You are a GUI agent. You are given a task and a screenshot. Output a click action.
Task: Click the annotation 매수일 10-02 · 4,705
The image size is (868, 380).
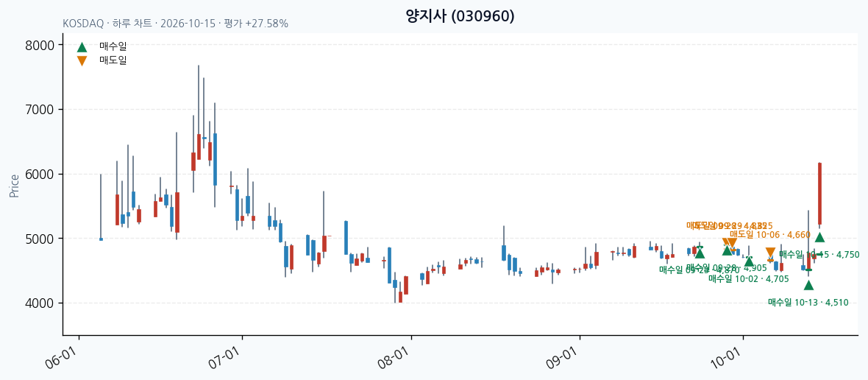749,278
